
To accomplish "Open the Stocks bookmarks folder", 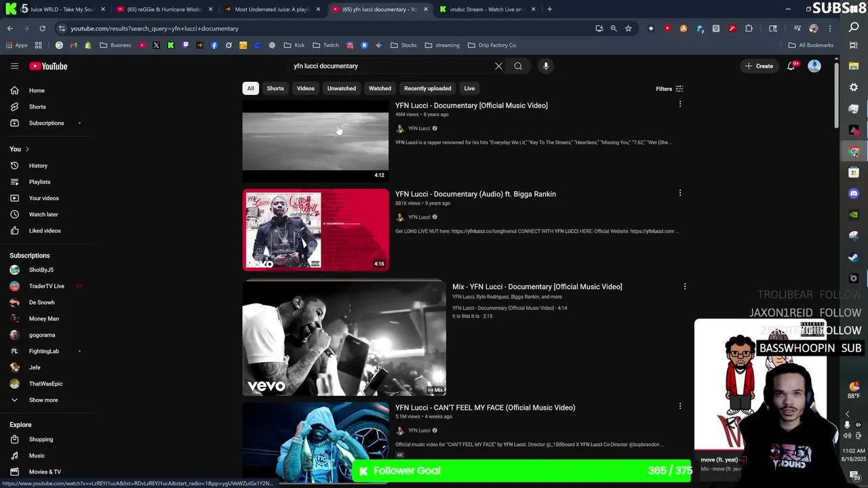I will click(x=403, y=45).
